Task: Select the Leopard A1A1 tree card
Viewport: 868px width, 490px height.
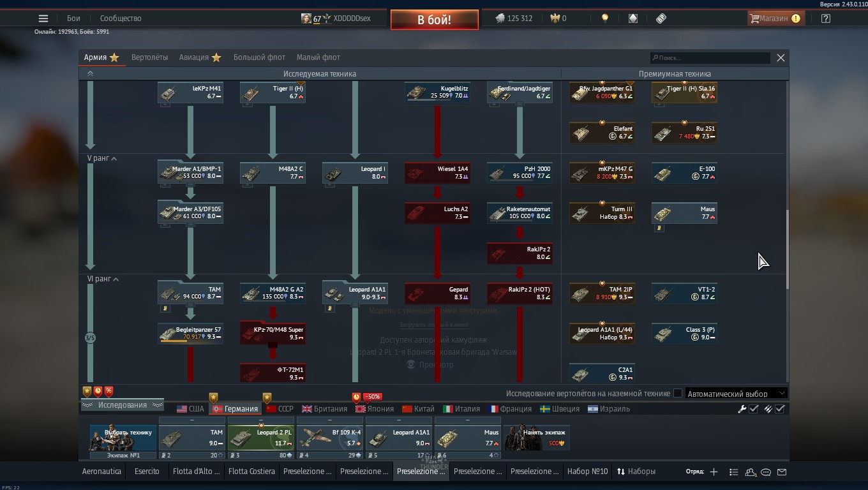Action: coord(355,293)
